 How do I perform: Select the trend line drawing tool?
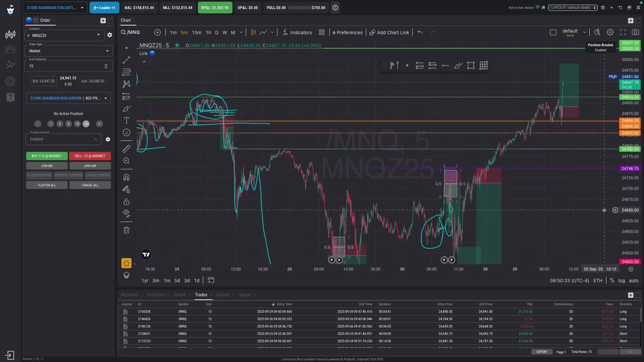click(x=126, y=60)
